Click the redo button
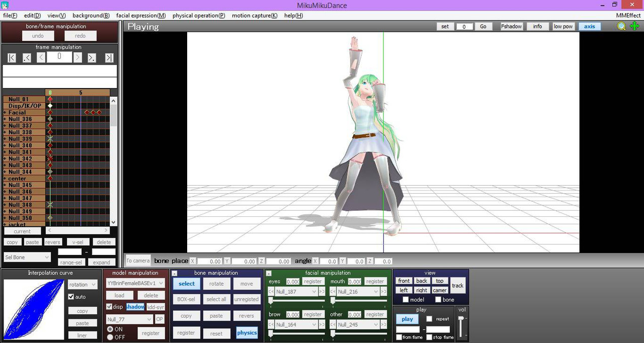This screenshot has width=644, height=343. [80, 36]
